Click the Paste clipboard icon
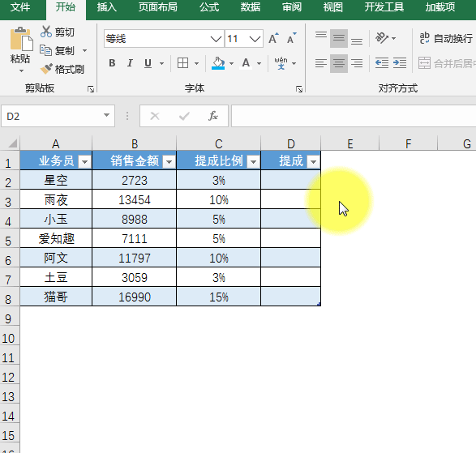Screen dimensions: 476x453 21,39
